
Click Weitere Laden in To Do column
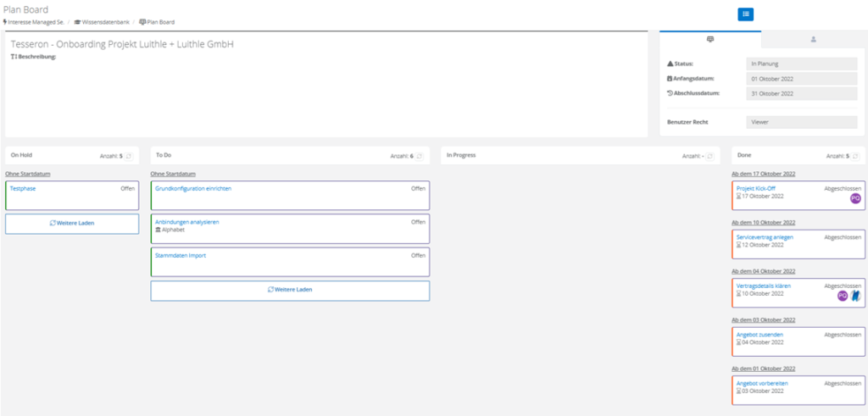(x=290, y=290)
